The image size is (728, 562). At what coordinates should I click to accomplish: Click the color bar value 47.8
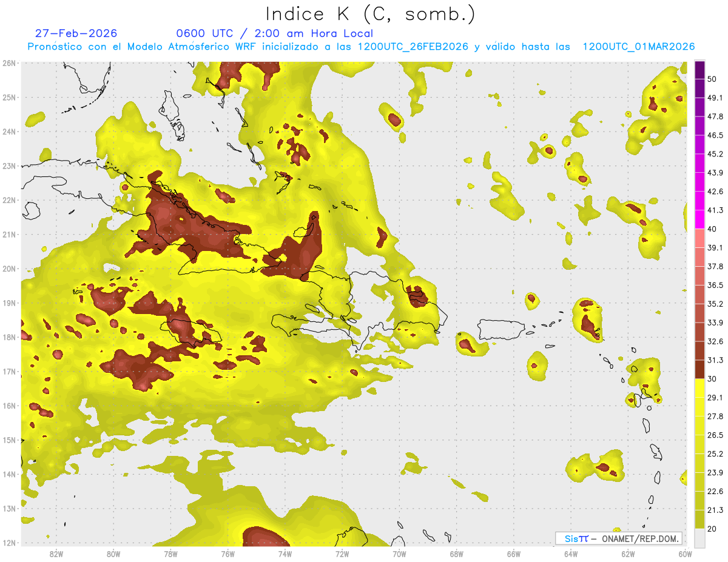point(715,116)
